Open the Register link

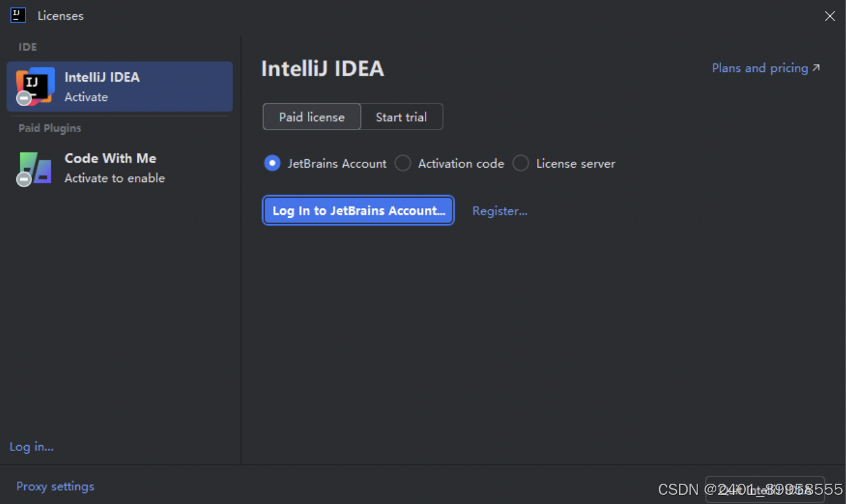coord(500,211)
